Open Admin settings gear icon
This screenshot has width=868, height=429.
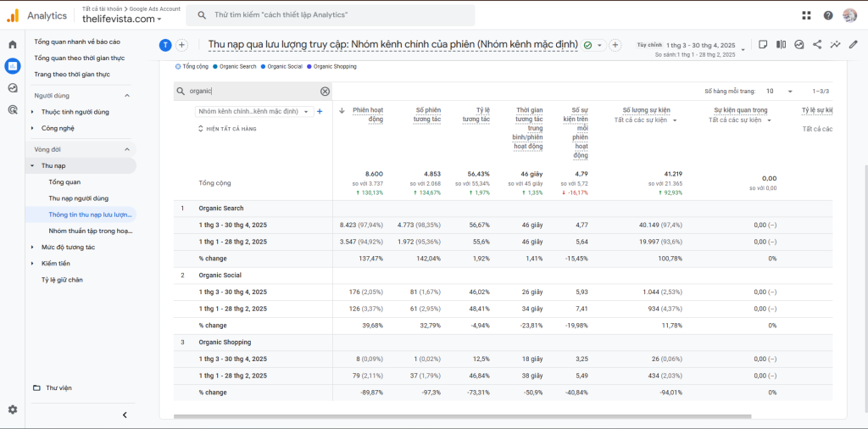12,409
